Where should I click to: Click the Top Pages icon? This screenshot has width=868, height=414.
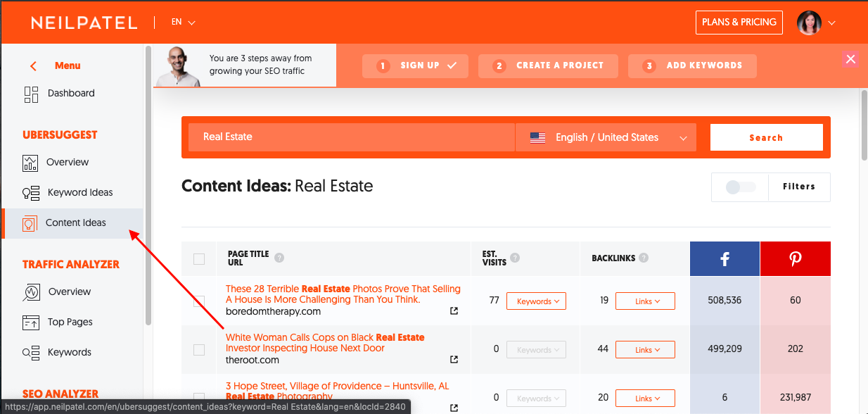click(x=31, y=322)
